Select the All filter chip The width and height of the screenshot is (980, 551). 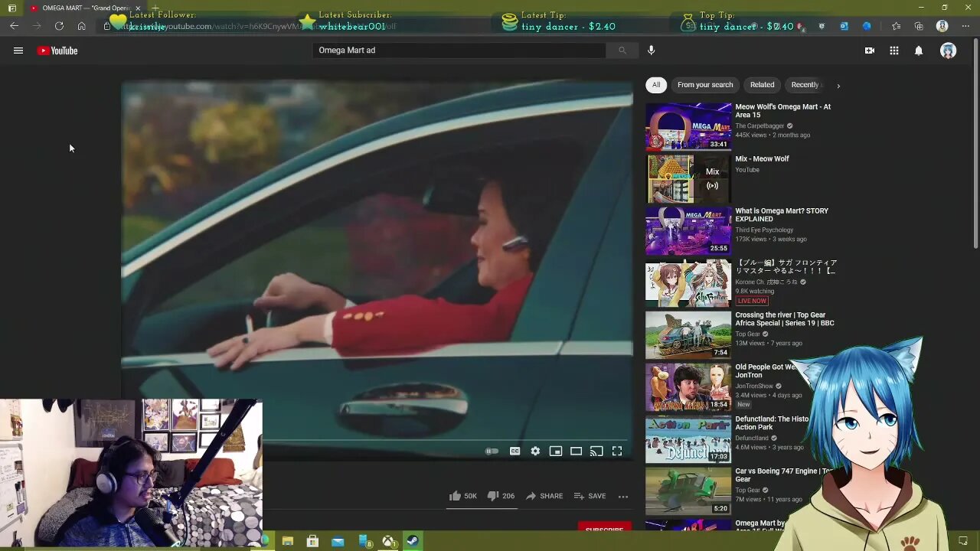pos(656,85)
